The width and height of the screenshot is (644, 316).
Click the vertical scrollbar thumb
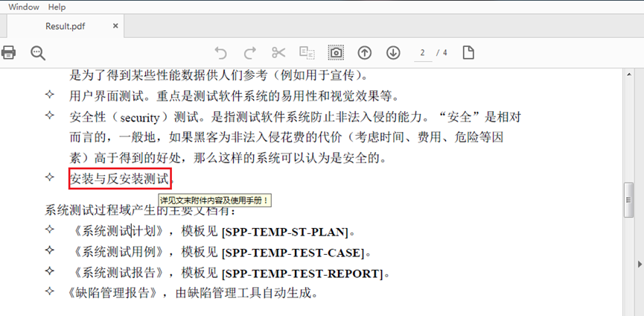[x=628, y=200]
